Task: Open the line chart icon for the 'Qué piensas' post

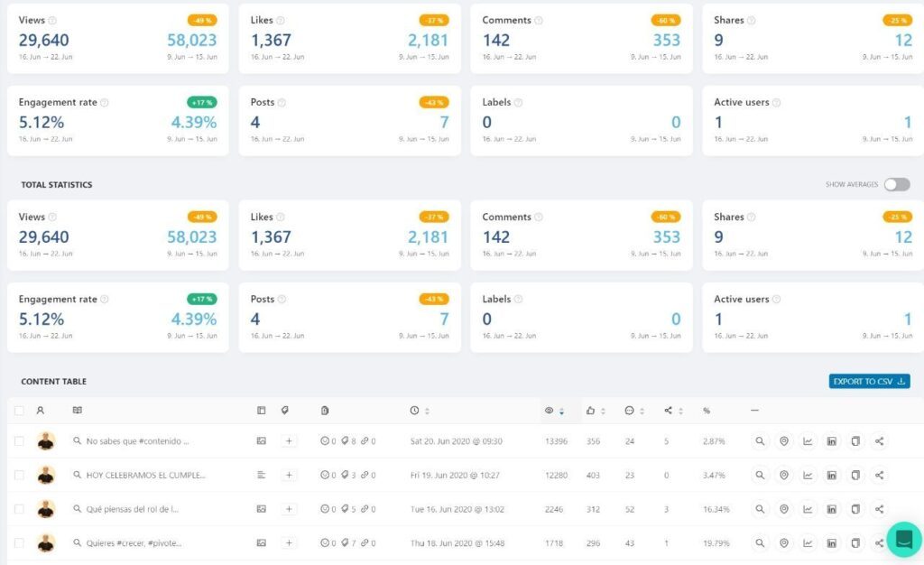Action: click(x=808, y=509)
